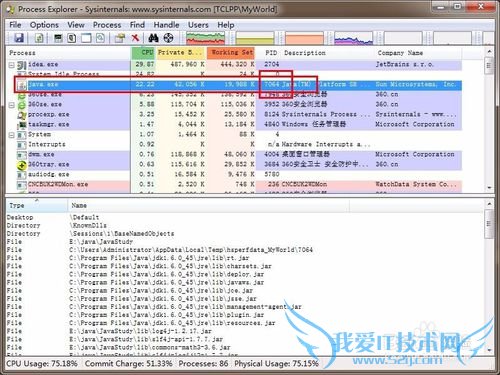Open the Help menu
The width and height of the screenshot is (500, 375).
226,25
